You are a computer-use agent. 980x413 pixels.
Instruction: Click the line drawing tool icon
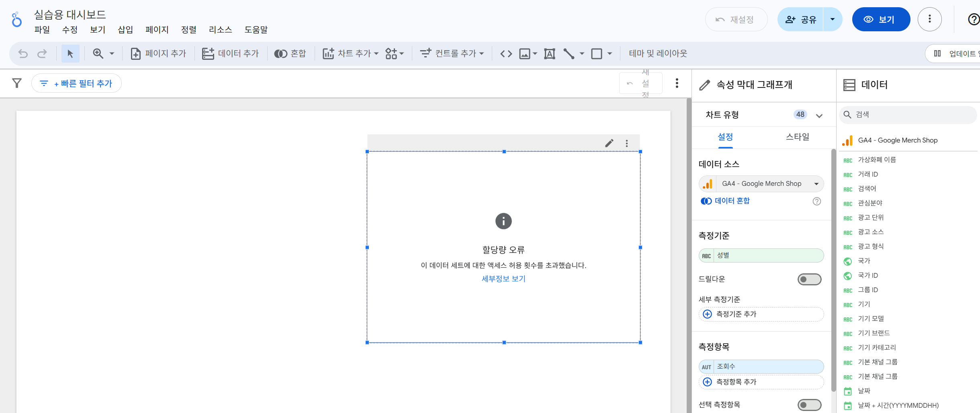coord(569,53)
